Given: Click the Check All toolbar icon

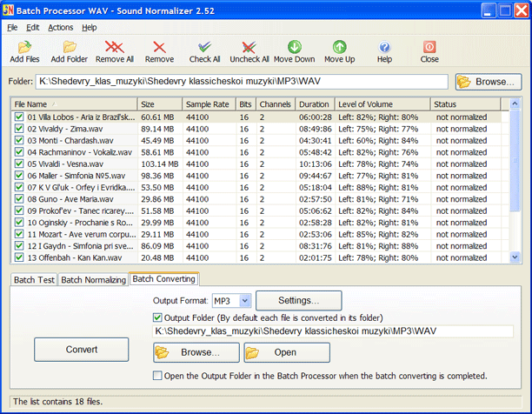Looking at the screenshot, I should pyautogui.click(x=204, y=47).
